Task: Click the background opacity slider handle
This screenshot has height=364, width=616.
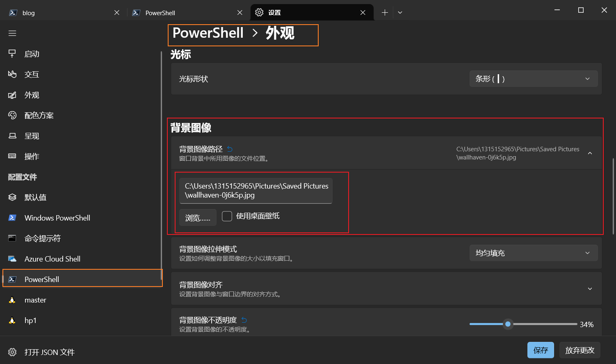Action: click(508, 324)
